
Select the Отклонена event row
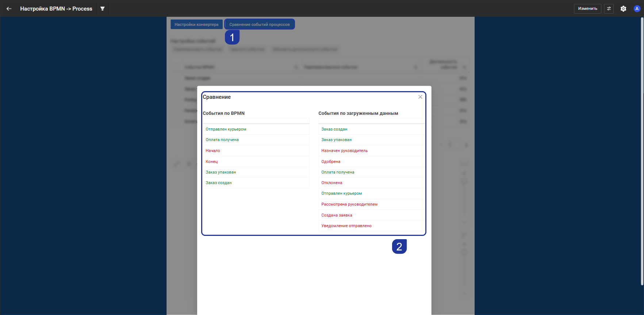(331, 183)
